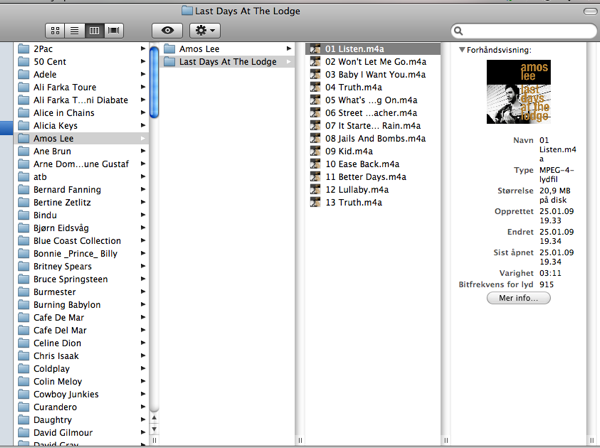Click the Mer info... button

pyautogui.click(x=518, y=298)
